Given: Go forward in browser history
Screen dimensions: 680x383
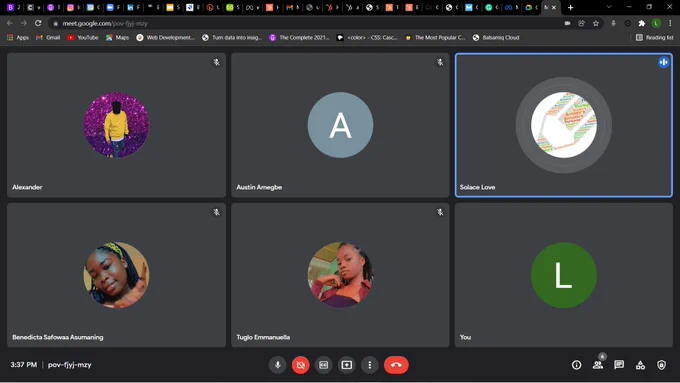Looking at the screenshot, I should [x=24, y=23].
